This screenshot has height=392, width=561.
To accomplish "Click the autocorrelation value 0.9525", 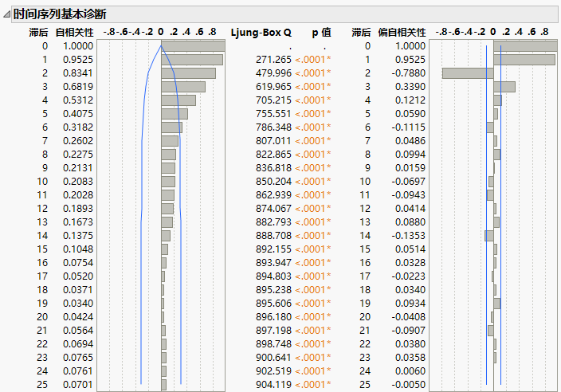I will coord(78,60).
